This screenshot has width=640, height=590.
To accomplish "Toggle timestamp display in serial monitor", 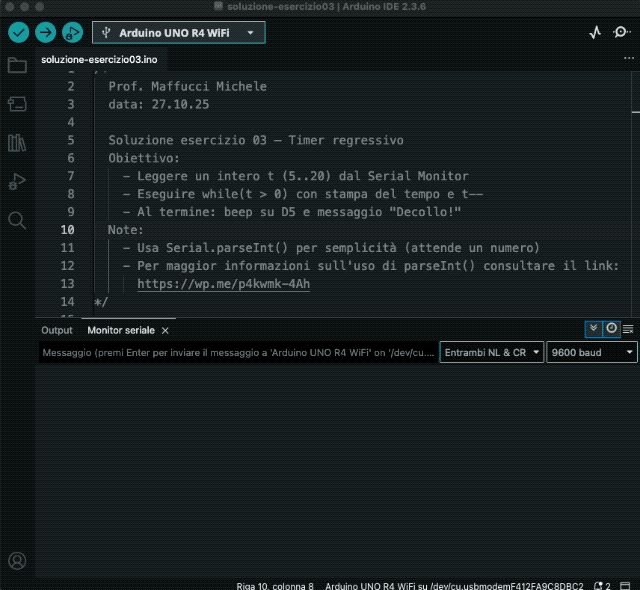I will [611, 329].
